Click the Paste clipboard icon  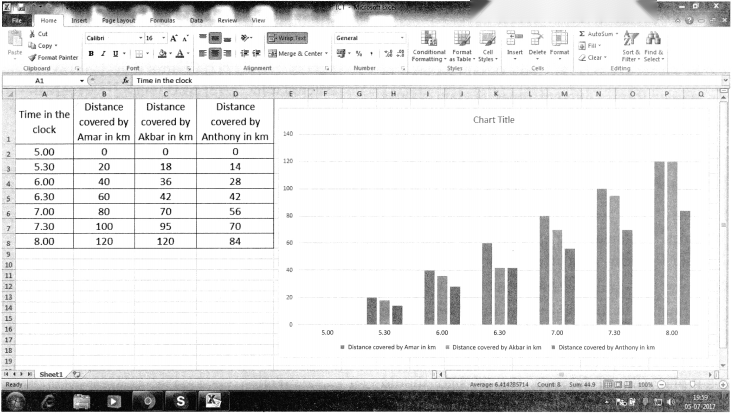point(15,39)
